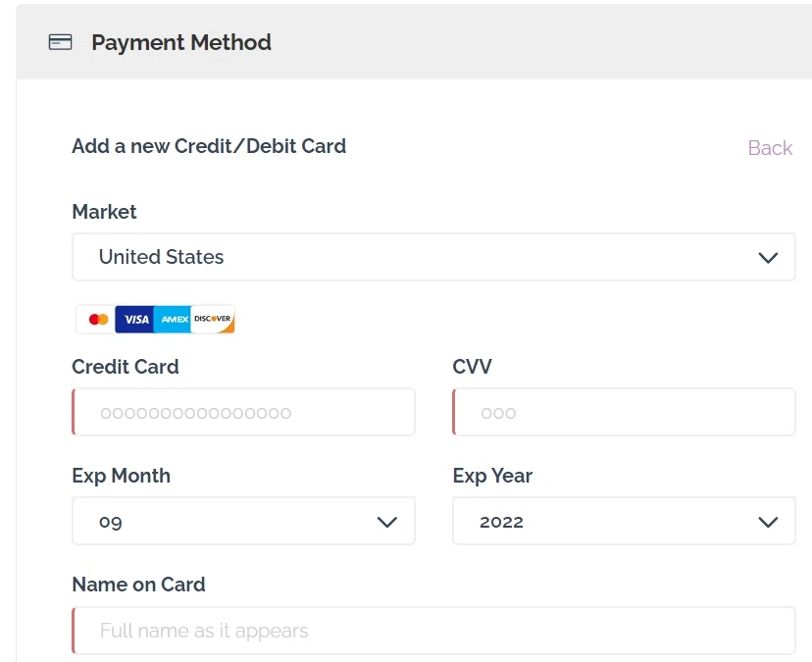This screenshot has height=662, width=812.
Task: Click the chevron arrow in Exp Month field
Action: [387, 522]
